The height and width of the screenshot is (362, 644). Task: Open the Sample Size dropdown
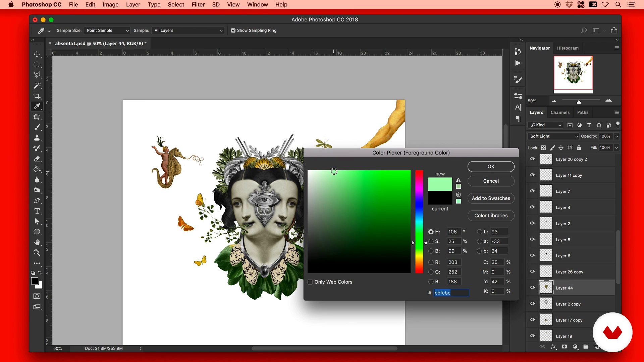pyautogui.click(x=107, y=31)
